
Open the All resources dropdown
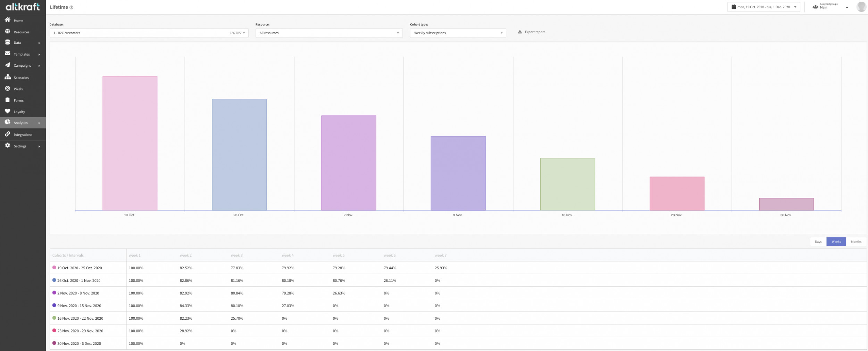[329, 33]
